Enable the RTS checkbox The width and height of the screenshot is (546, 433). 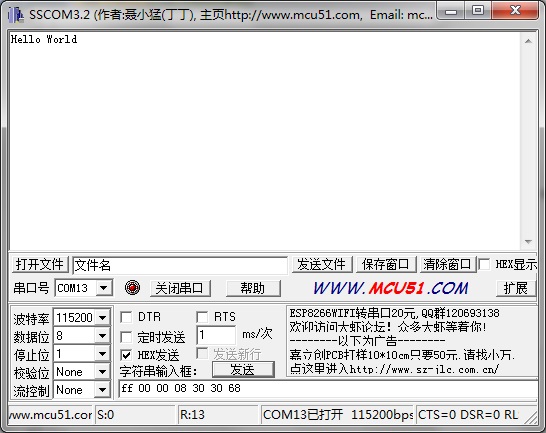pos(202,317)
